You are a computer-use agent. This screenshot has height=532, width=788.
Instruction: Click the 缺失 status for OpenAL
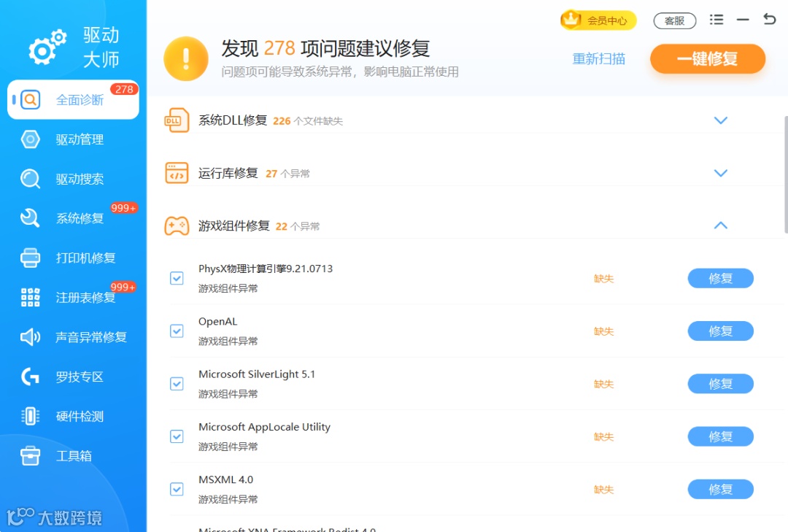click(x=603, y=331)
